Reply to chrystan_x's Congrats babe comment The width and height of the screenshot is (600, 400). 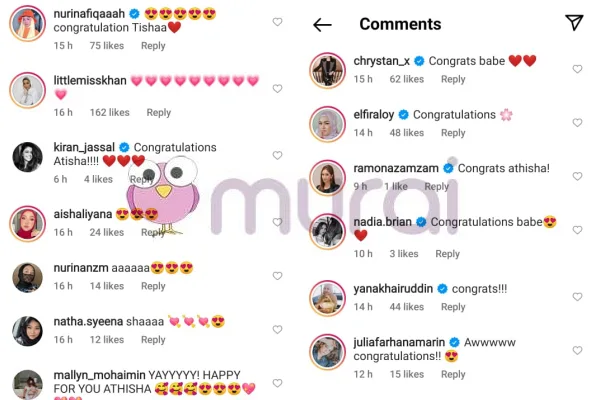coord(453,79)
